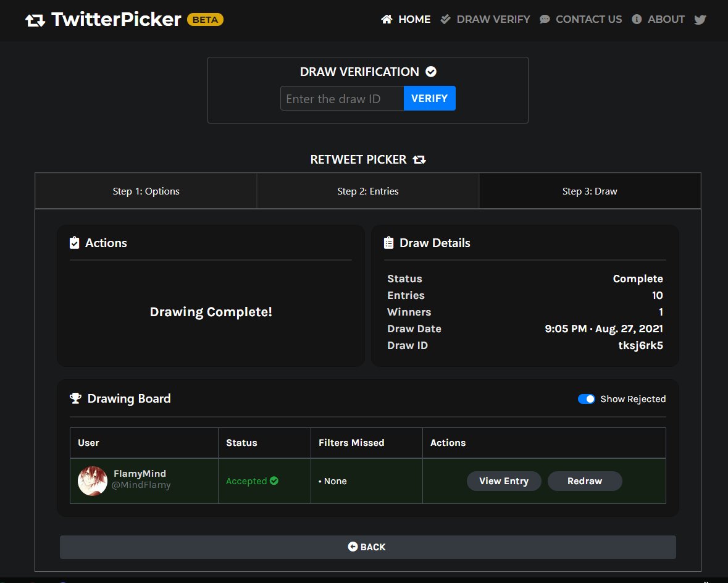
Task: Click the Draw Details clipboard list icon
Action: point(388,243)
